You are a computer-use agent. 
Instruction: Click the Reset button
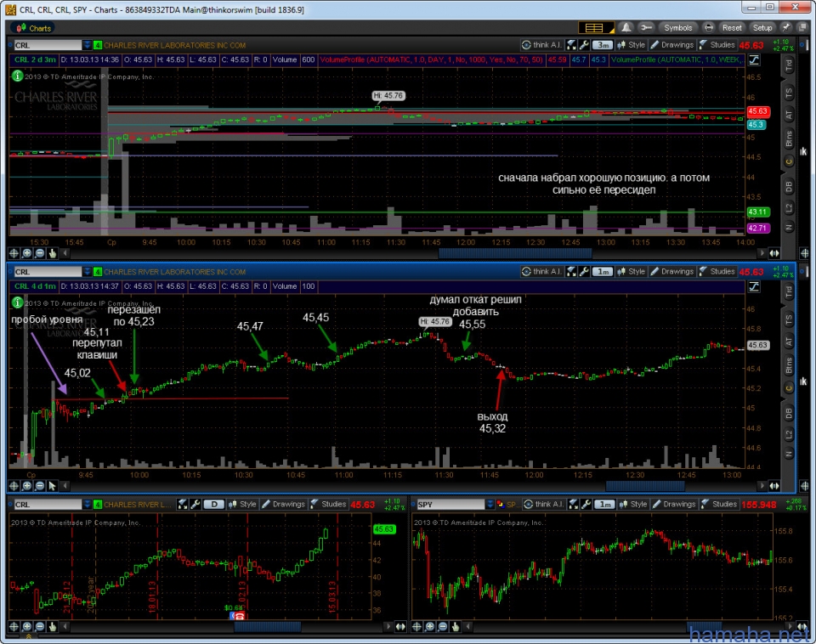732,27
